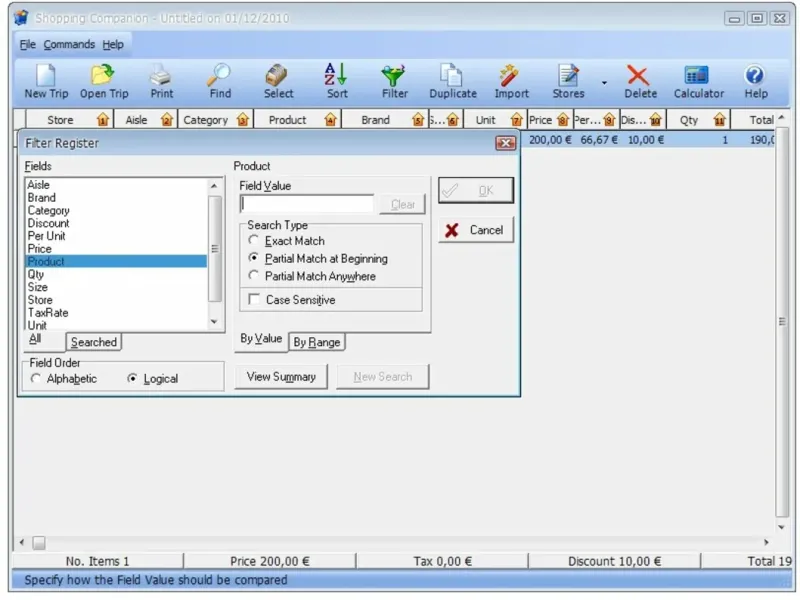The height and width of the screenshot is (600, 800).
Task: Close the Filter Register dialog
Action: click(505, 143)
